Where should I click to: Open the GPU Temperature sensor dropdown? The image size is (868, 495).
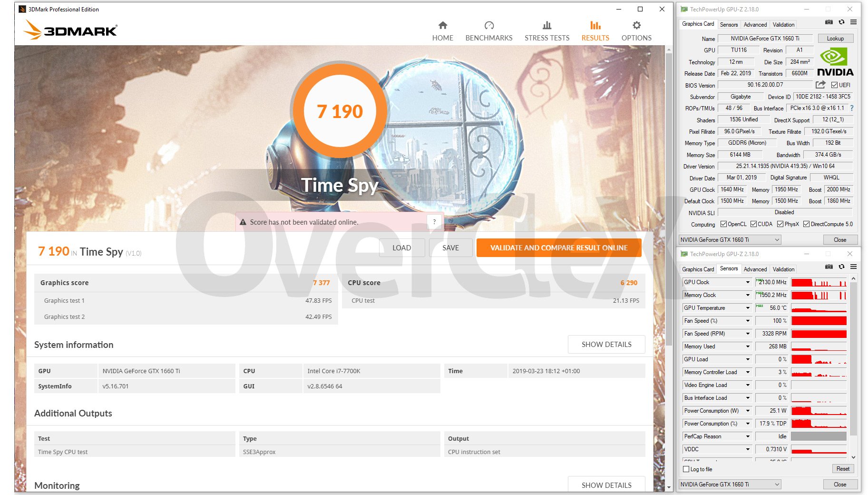[x=748, y=308]
